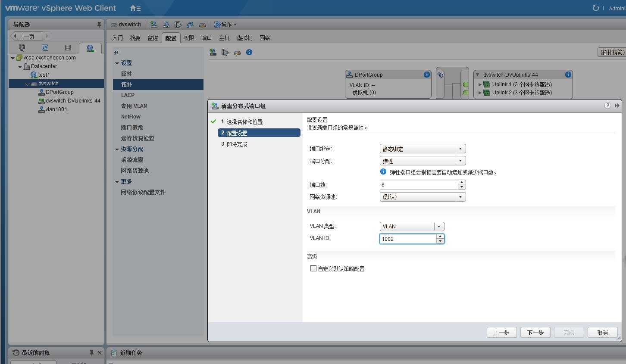Open the 入门 tab
This screenshot has width=626, height=364.
pos(118,38)
